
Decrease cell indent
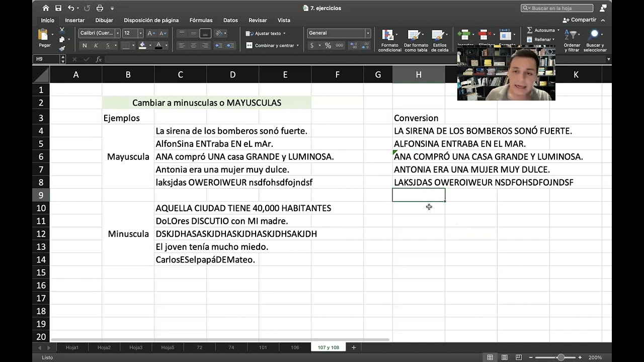tap(219, 45)
